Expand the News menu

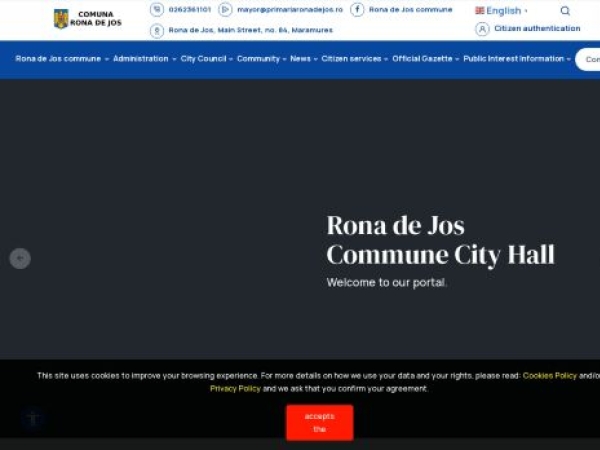pos(304,59)
